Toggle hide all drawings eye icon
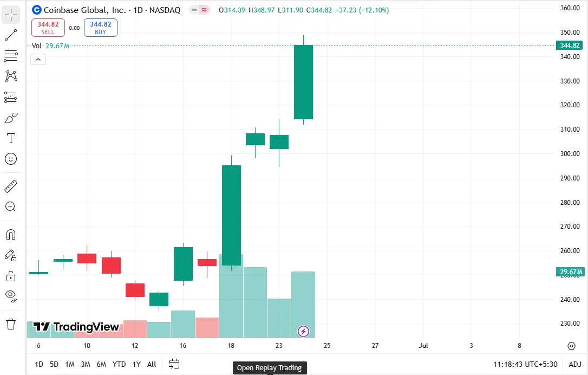This screenshot has width=588, height=375. tap(11, 296)
